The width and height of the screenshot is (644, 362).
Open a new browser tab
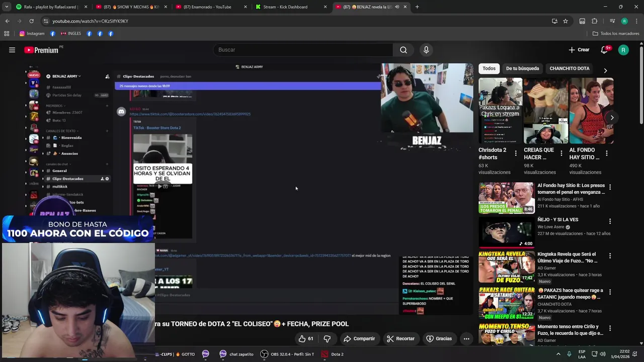(x=417, y=7)
